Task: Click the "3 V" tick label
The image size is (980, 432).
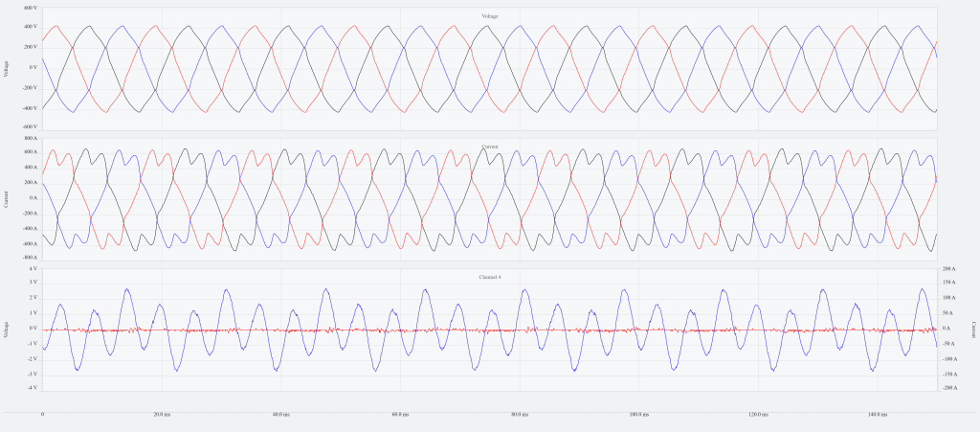Action: 33,283
